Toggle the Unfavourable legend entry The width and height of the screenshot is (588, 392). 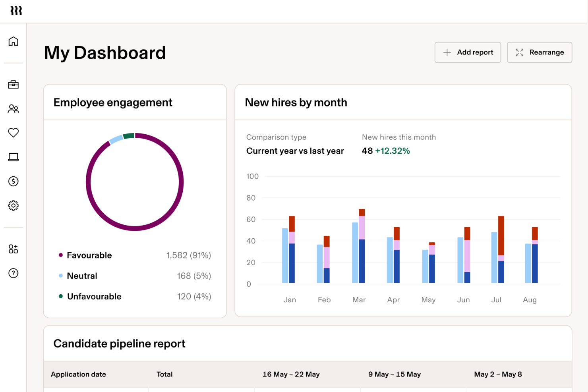94,296
